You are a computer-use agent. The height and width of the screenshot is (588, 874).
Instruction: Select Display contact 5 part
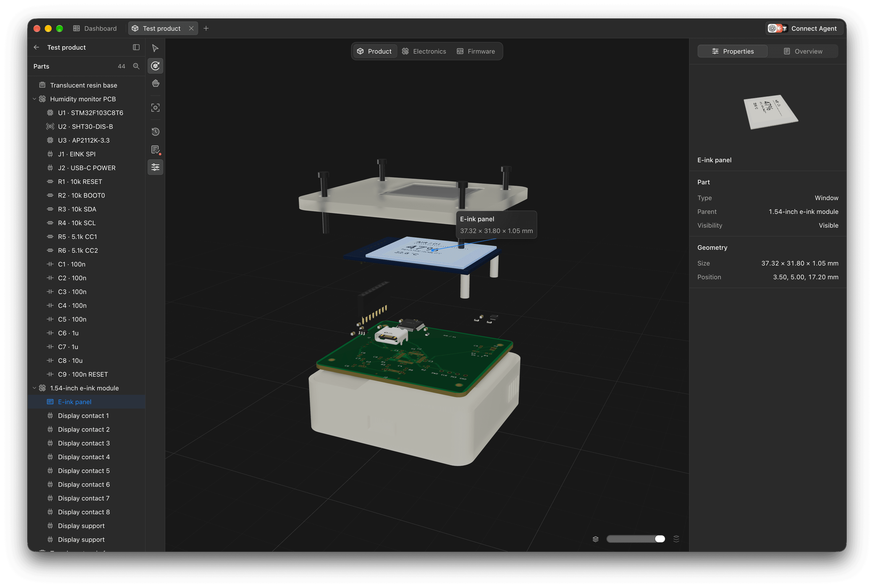87,471
